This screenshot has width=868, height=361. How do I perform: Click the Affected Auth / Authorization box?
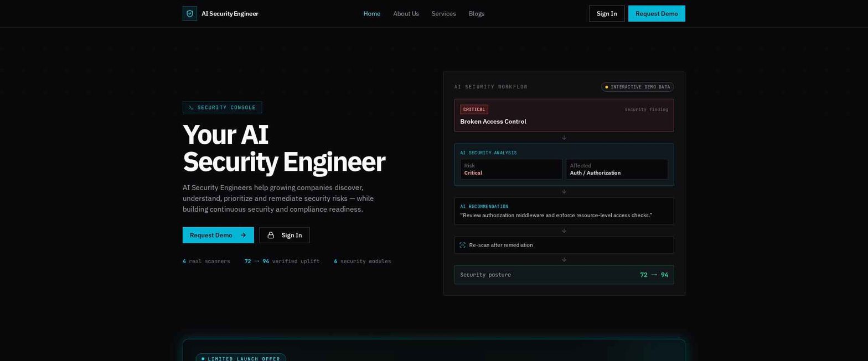pos(617,169)
